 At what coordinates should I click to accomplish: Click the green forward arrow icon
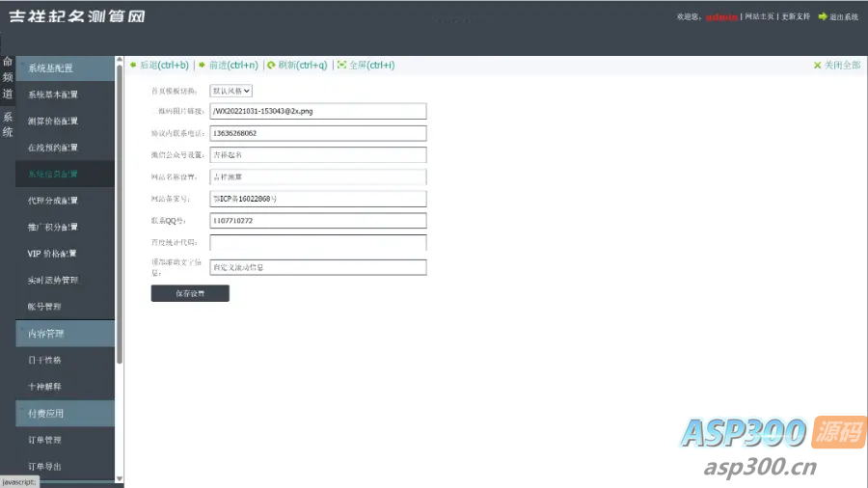click(203, 65)
